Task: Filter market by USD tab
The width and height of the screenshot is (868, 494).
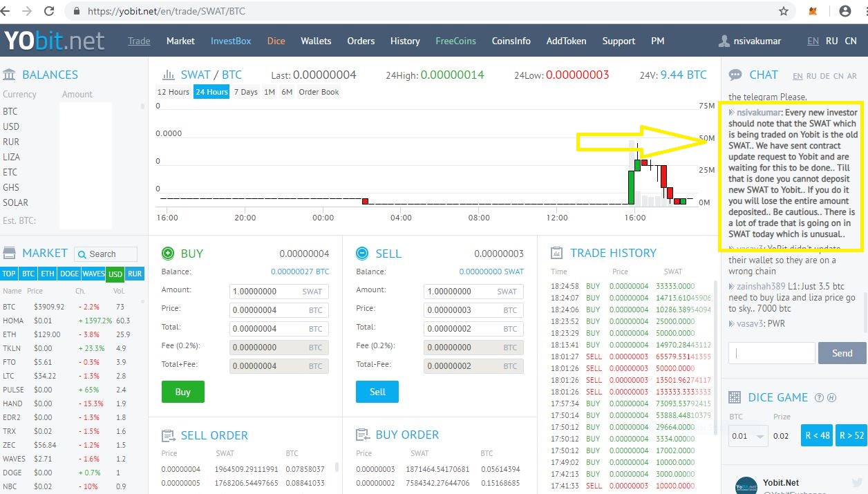Action: tap(115, 274)
